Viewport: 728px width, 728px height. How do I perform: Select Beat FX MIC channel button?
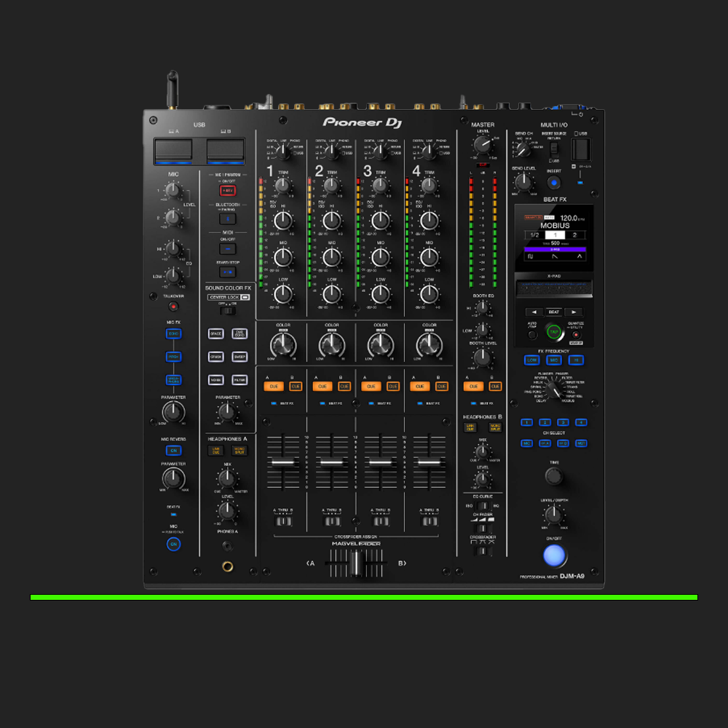(526, 443)
